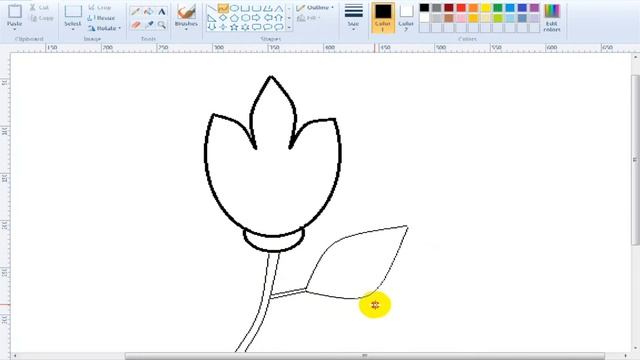
Task: Pick the rose pink color swatch
Action: pyautogui.click(x=461, y=18)
